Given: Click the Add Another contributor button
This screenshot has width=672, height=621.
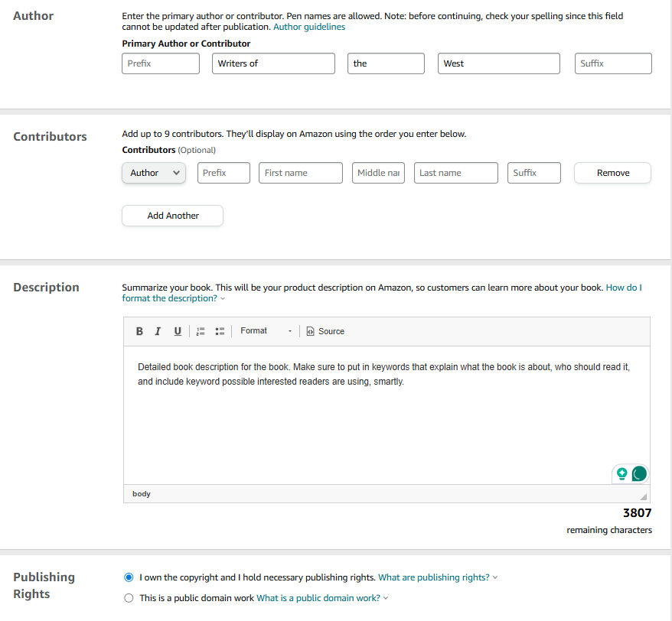Looking at the screenshot, I should point(173,216).
